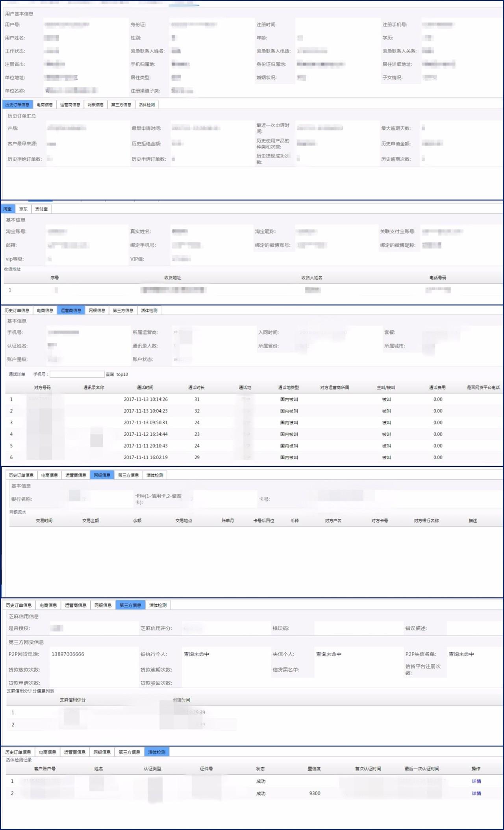This screenshot has height=830, width=504.
Task: Click the 通话时间 column header
Action: [x=145, y=388]
